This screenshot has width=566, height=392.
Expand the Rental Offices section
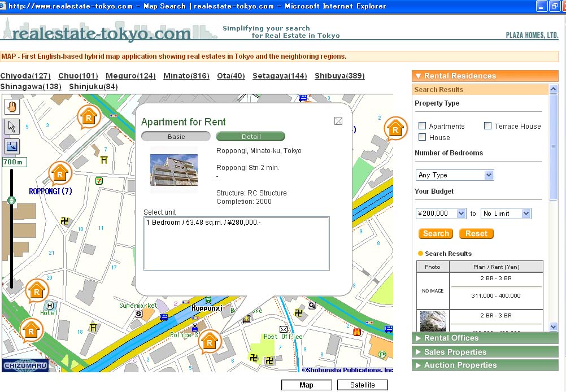pyautogui.click(x=485, y=338)
